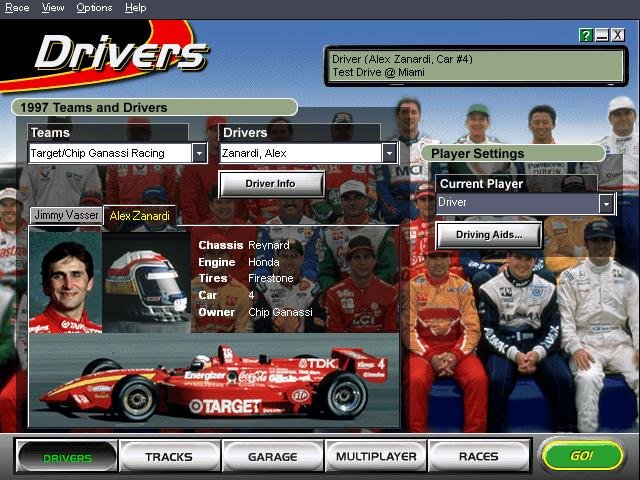This screenshot has width=640, height=480.
Task: Open the Driver Info button
Action: 271,184
